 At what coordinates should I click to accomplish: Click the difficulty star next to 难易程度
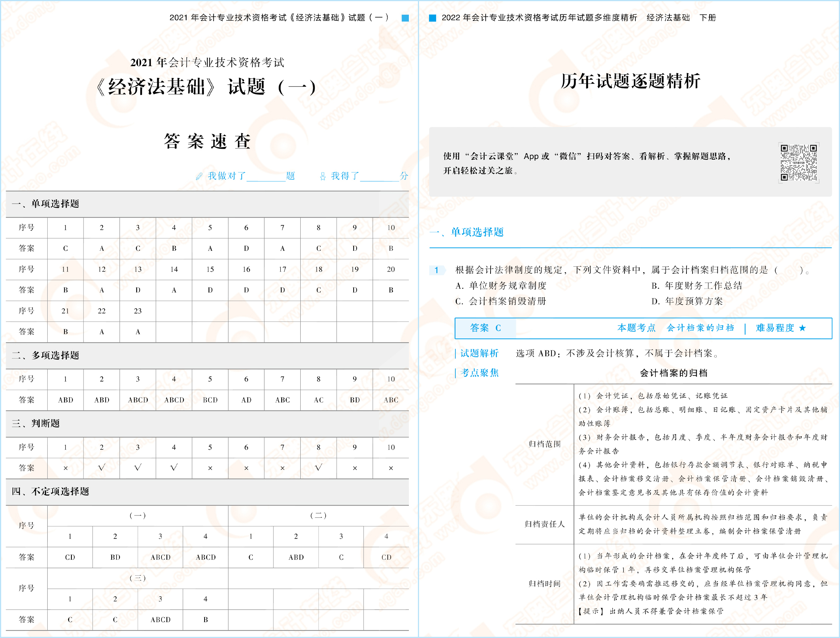click(803, 328)
